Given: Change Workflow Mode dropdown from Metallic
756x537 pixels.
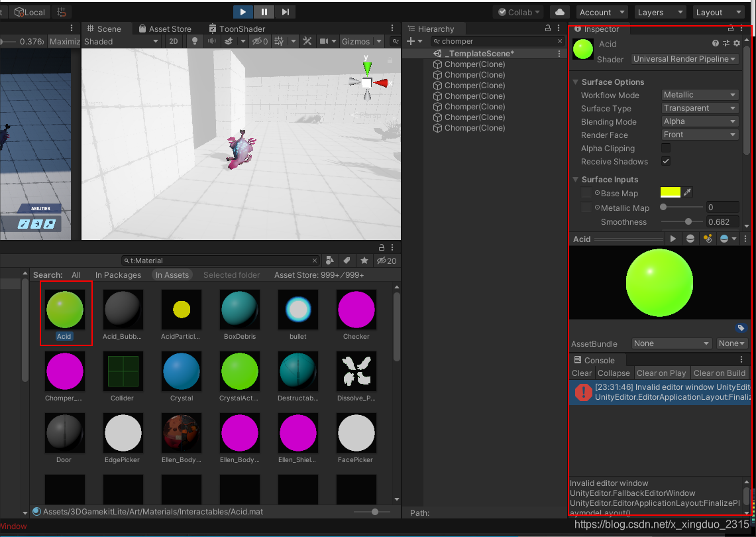Looking at the screenshot, I should point(700,95).
